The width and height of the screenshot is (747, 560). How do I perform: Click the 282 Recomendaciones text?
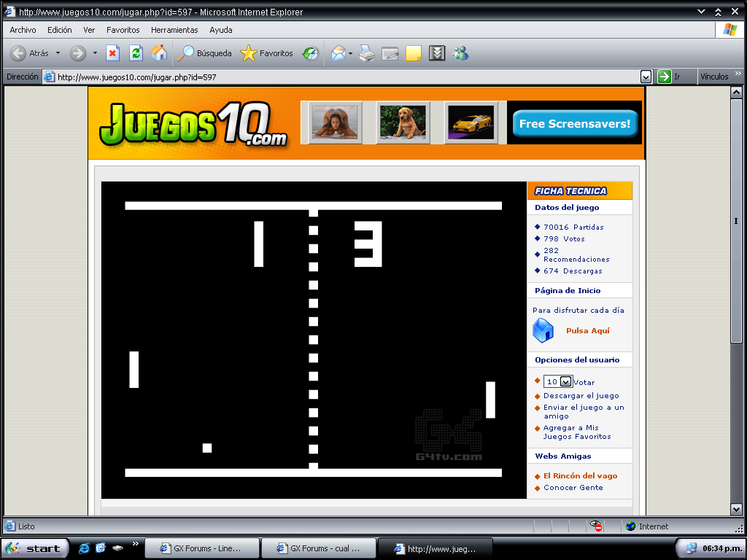(576, 254)
